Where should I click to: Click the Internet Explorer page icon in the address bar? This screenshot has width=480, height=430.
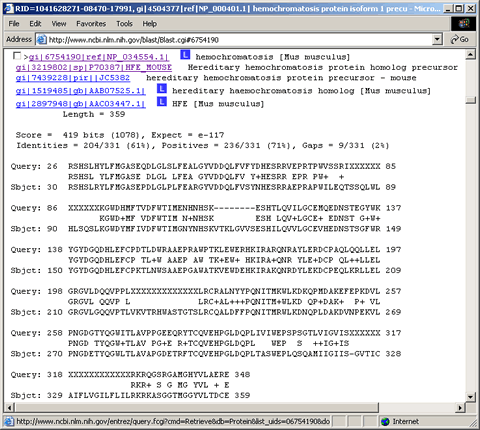[x=41, y=40]
